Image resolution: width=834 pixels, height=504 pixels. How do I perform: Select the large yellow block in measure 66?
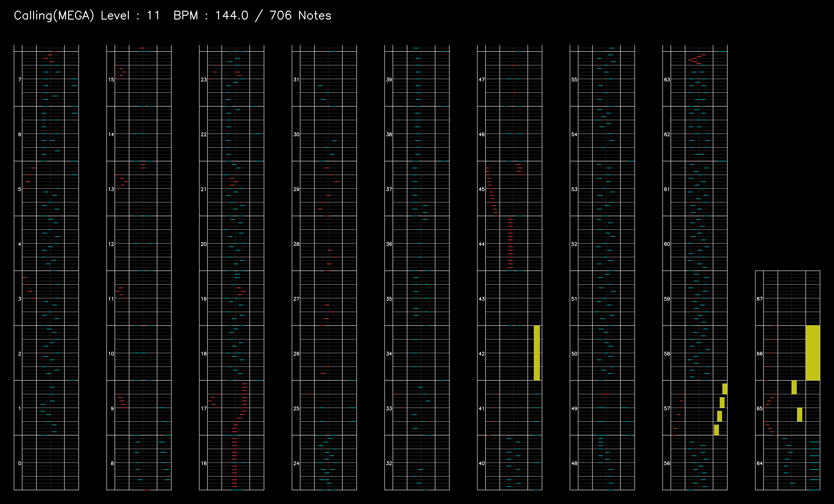tap(812, 353)
